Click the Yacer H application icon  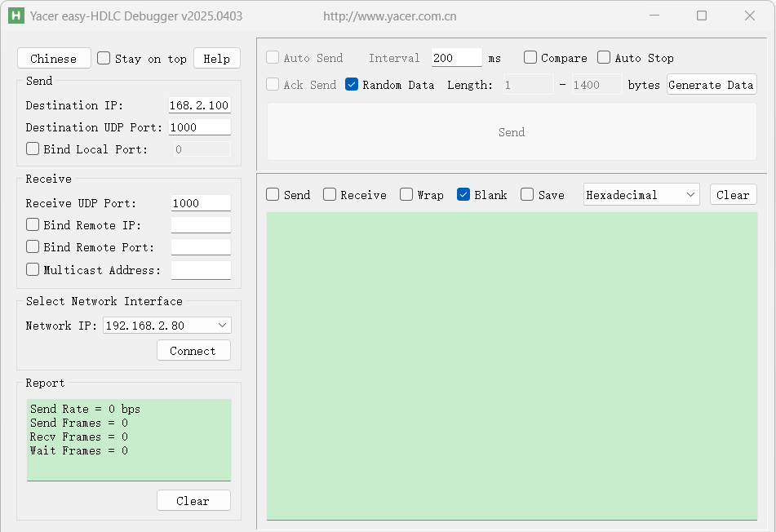click(16, 16)
